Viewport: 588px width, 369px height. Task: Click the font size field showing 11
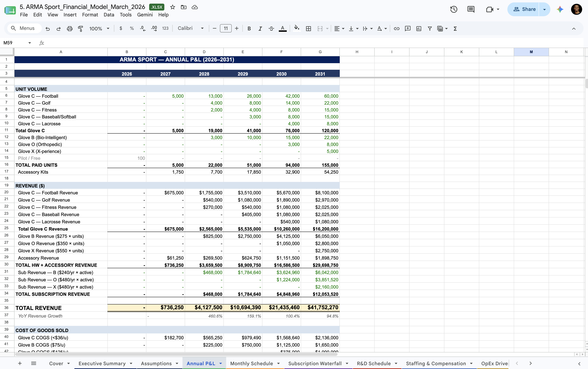click(x=226, y=28)
